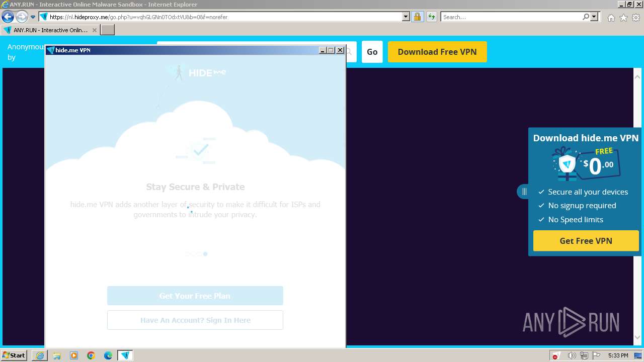644x362 pixels.
Task: Click the security lock icon
Action: [417, 17]
